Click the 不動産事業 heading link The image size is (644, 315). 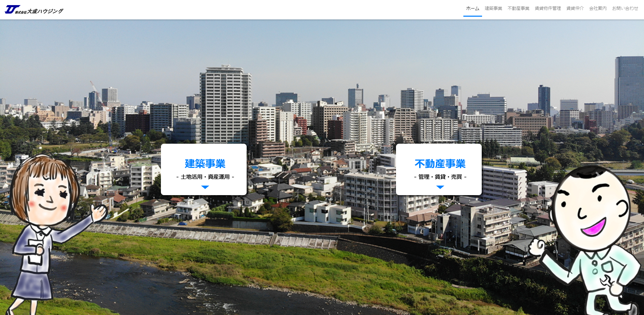pos(440,164)
